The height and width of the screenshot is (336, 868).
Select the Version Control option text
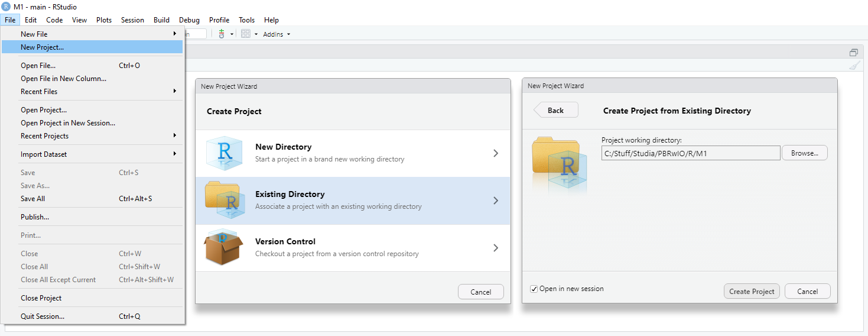pyautogui.click(x=285, y=241)
